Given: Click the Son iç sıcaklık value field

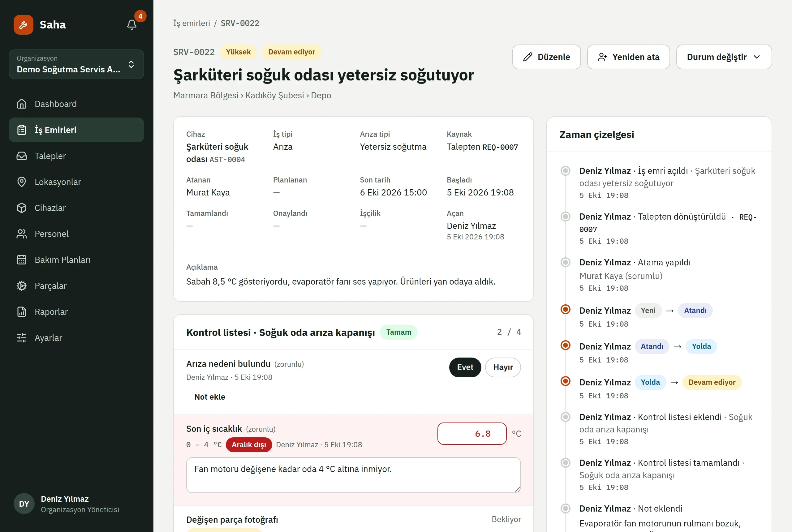Looking at the screenshot, I should (x=472, y=434).
